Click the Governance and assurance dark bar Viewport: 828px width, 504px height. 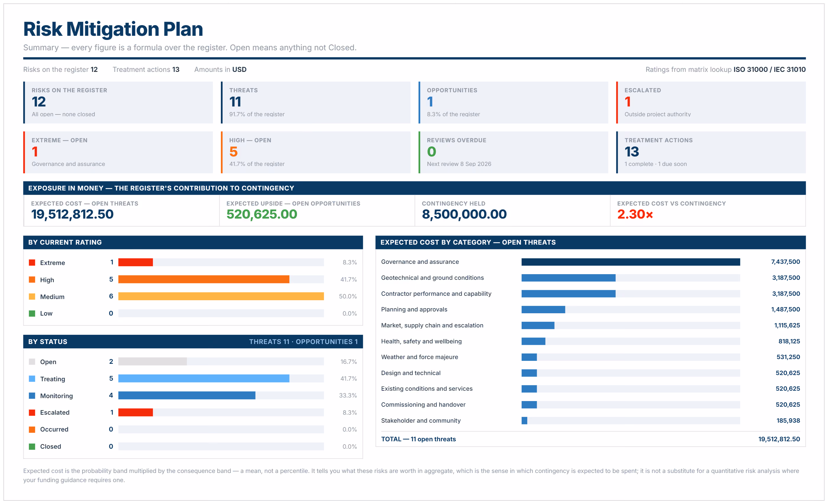pos(631,262)
